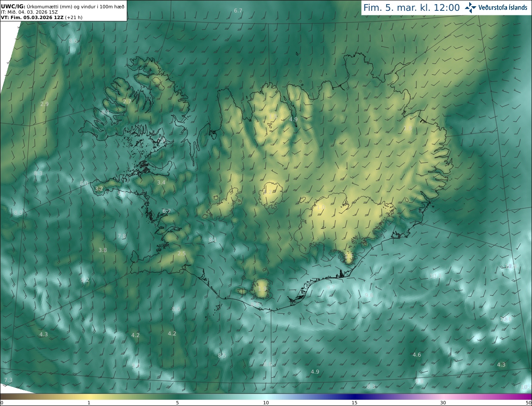Viewport: 532px width, 406px height.
Task: Click the 'VT: Fim. 05.03.2026 12Z (+21 h)' line
Action: tap(42, 17)
